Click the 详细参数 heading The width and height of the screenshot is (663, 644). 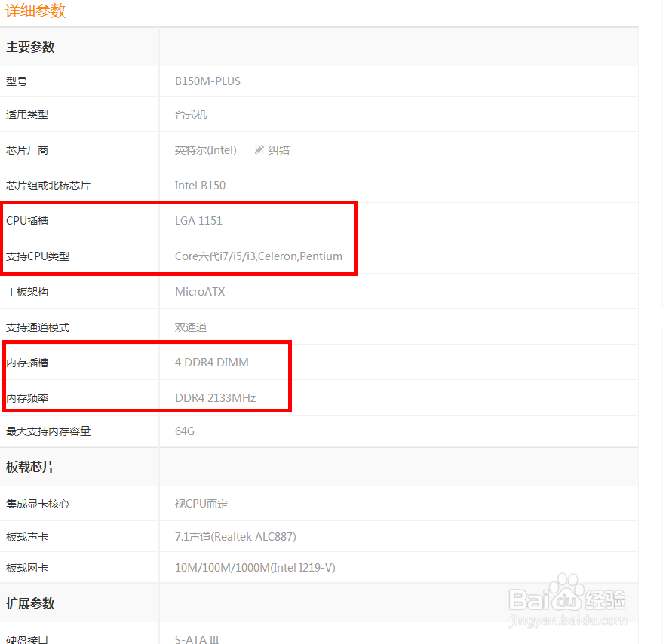pos(35,11)
